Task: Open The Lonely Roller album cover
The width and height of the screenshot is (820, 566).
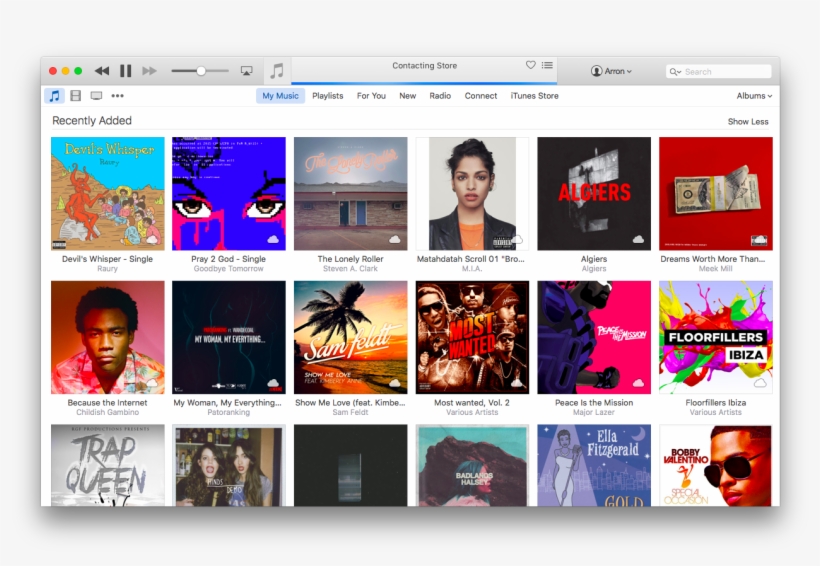Action: click(x=350, y=194)
